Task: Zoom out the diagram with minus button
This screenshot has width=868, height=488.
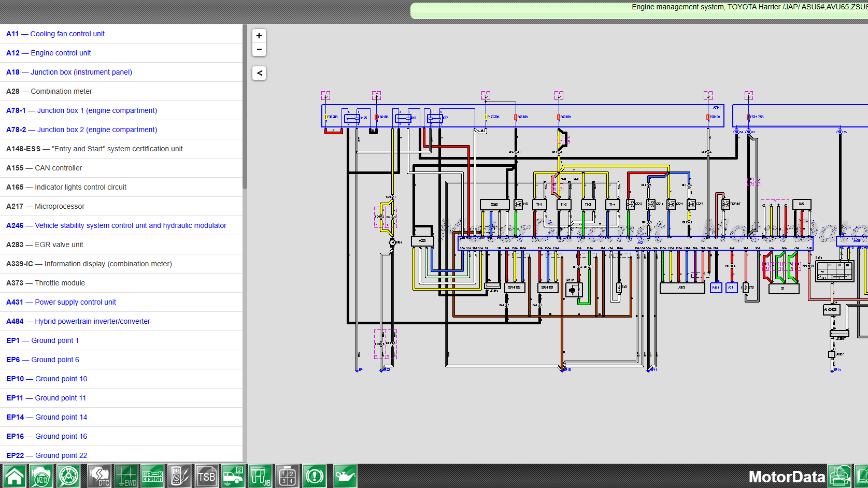Action: click(259, 49)
